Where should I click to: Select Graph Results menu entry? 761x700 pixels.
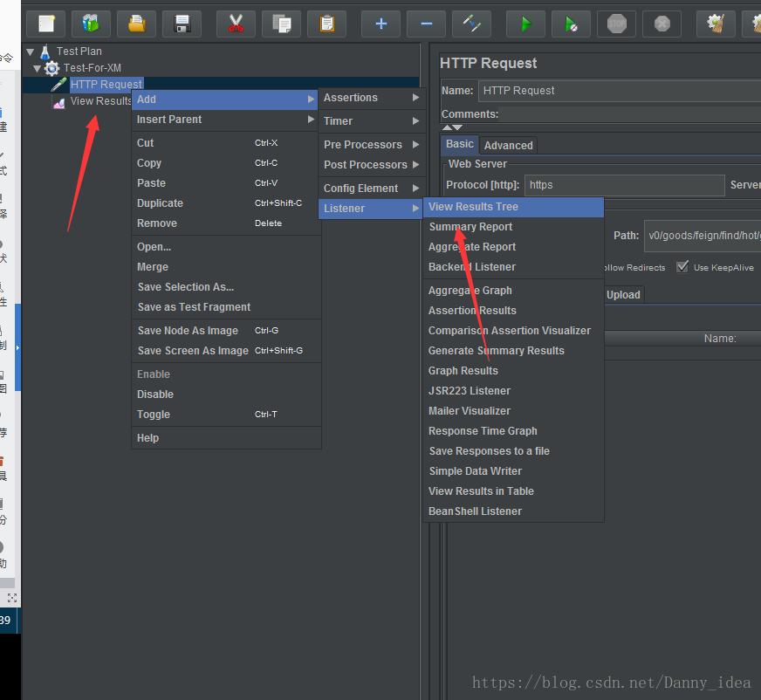514,371
